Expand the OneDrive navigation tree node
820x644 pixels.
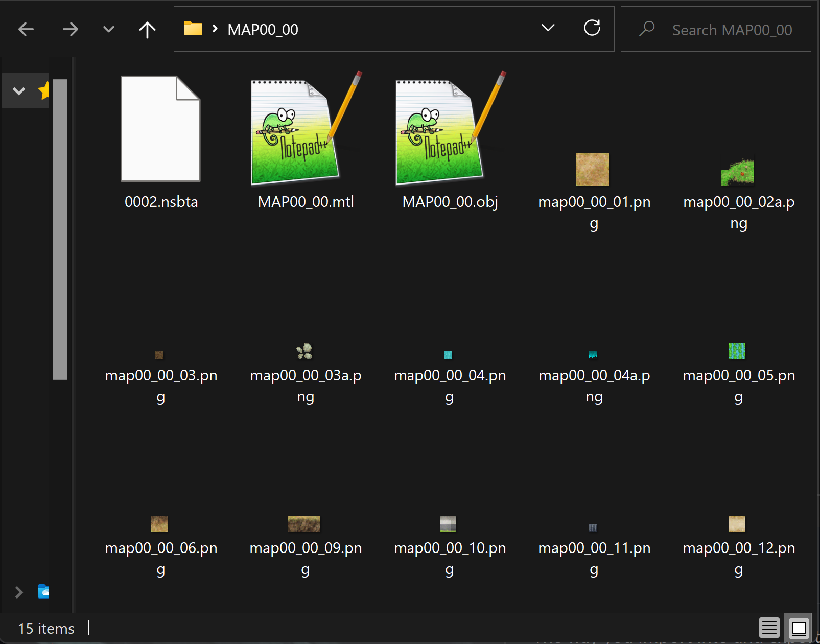[19, 592]
